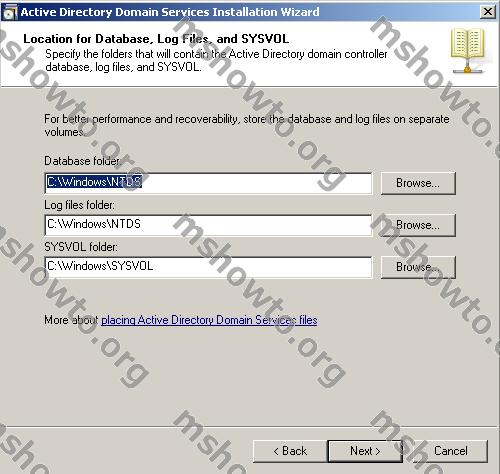This screenshot has width=500, height=474.
Task: Click the wizard title bar text
Action: pos(170,12)
